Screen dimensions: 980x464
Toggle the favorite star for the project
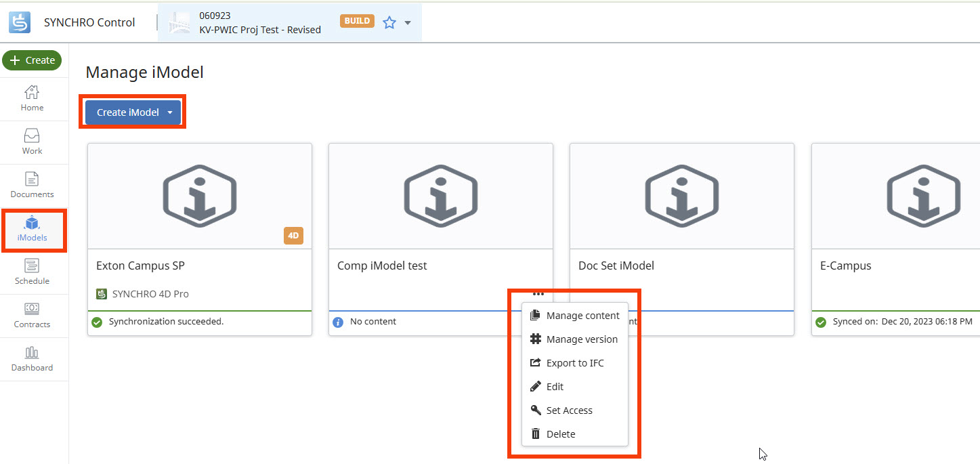coord(389,22)
